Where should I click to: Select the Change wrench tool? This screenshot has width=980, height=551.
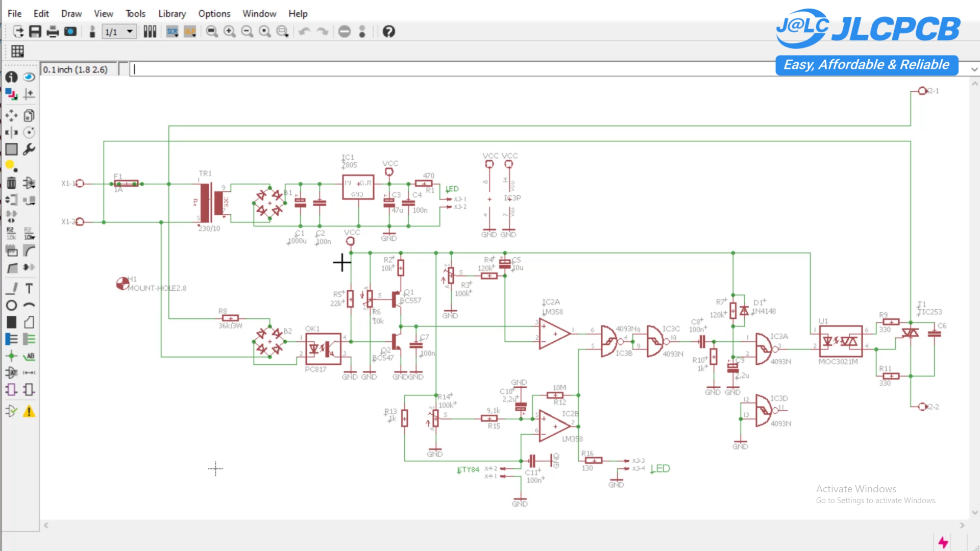point(29,149)
